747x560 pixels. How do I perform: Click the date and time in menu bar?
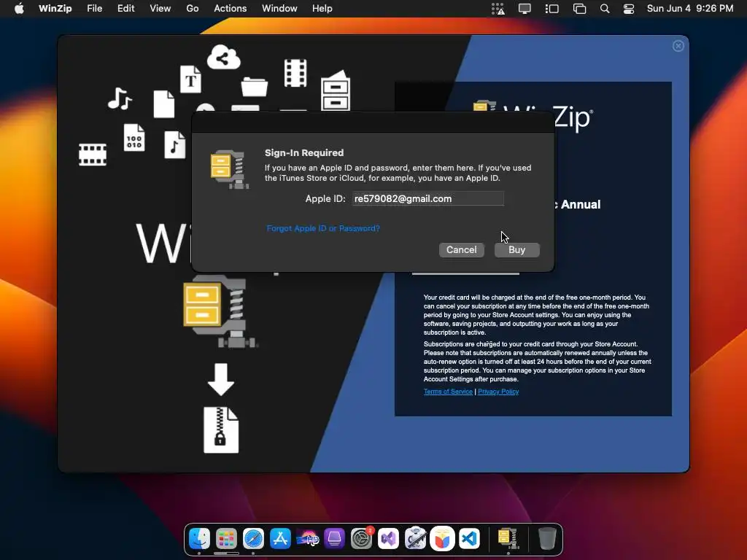coord(690,9)
